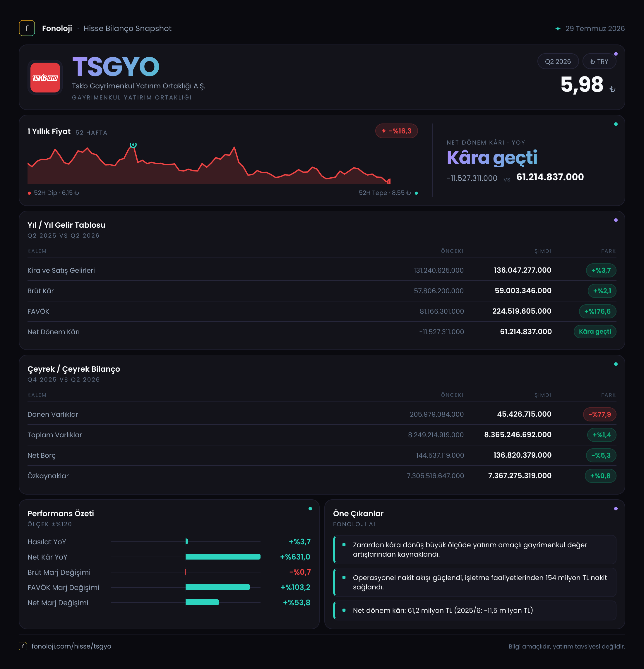Click the +%2,1 badge in Brüt Kâr row
Image resolution: width=644 pixels, height=669 pixels.
pyautogui.click(x=602, y=291)
